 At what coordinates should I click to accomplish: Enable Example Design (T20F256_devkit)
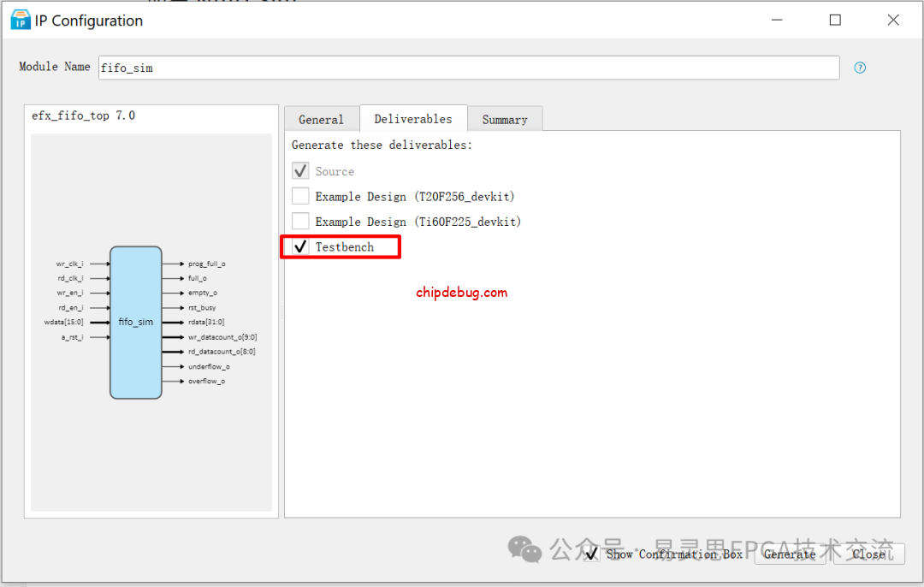[x=300, y=196]
